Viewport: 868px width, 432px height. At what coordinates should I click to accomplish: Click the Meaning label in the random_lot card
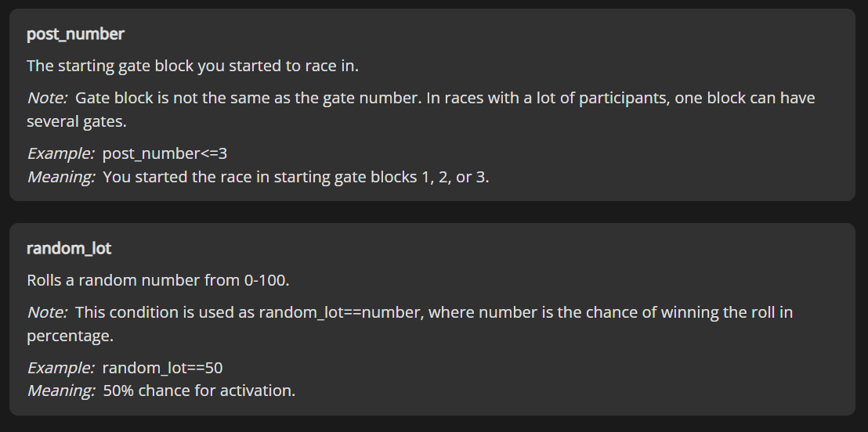60,391
